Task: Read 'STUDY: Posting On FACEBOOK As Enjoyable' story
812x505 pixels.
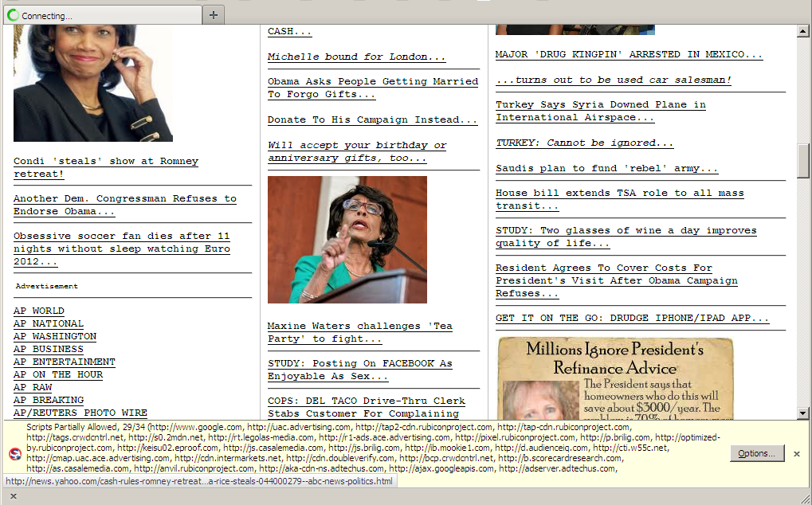Action: point(360,370)
